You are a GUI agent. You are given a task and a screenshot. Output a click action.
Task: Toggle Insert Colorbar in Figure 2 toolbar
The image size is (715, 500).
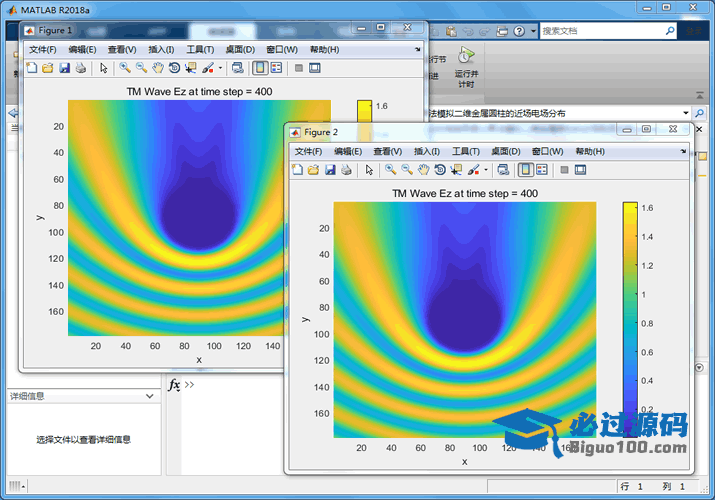(x=525, y=170)
